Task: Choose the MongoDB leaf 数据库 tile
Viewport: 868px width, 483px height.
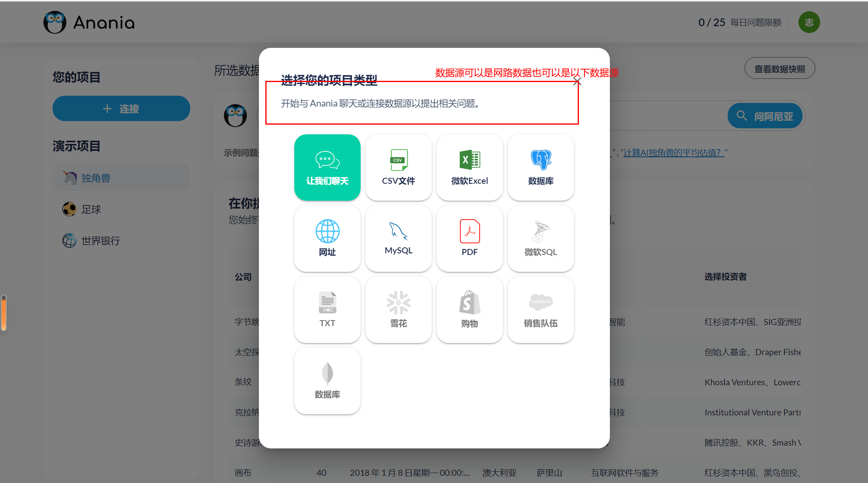Action: pyautogui.click(x=327, y=381)
